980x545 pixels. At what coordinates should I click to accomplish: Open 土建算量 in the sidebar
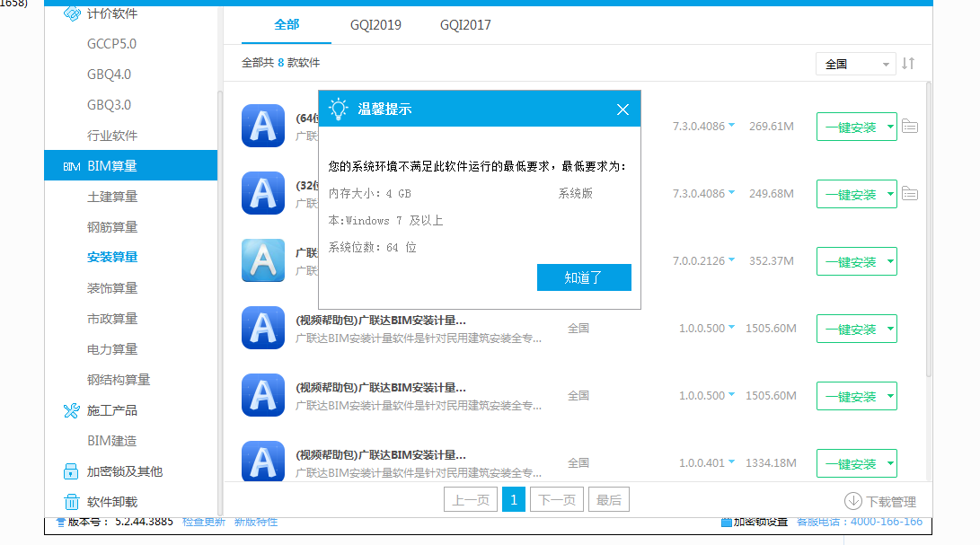(x=112, y=197)
